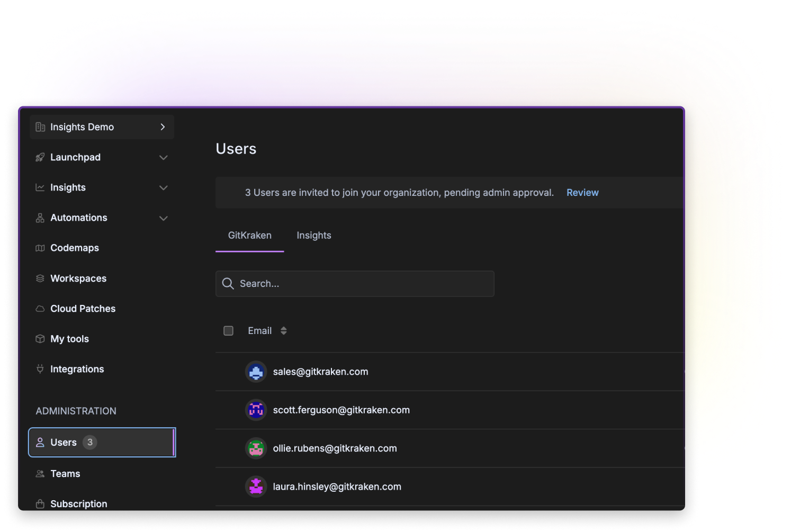This screenshot has width=791, height=532.
Task: Expand the sidebar Insights chevron
Action: (x=164, y=188)
